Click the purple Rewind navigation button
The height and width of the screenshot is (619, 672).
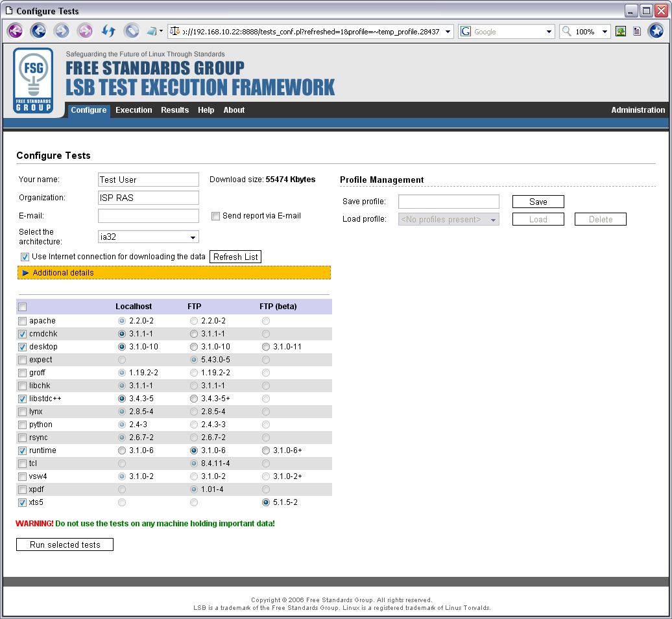tap(16, 31)
